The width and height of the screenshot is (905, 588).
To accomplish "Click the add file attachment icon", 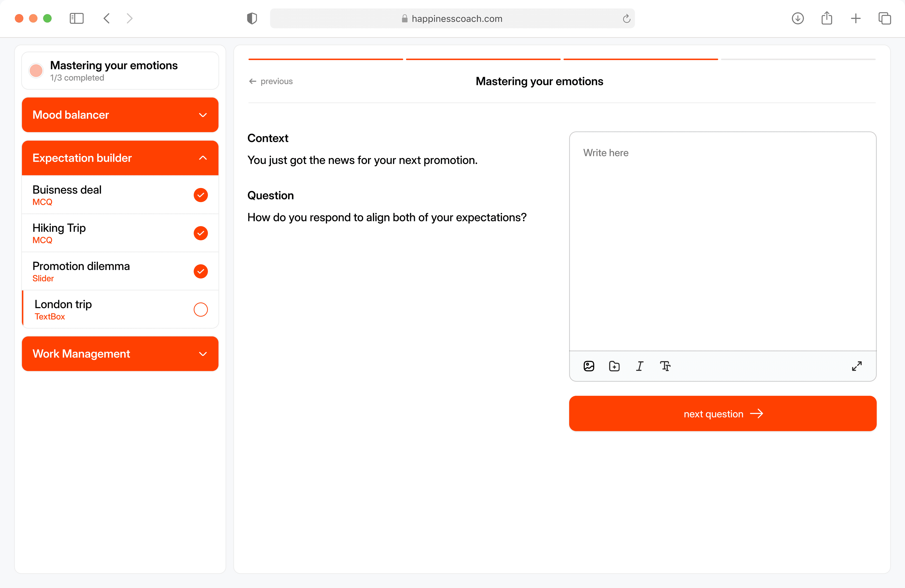I will point(614,366).
